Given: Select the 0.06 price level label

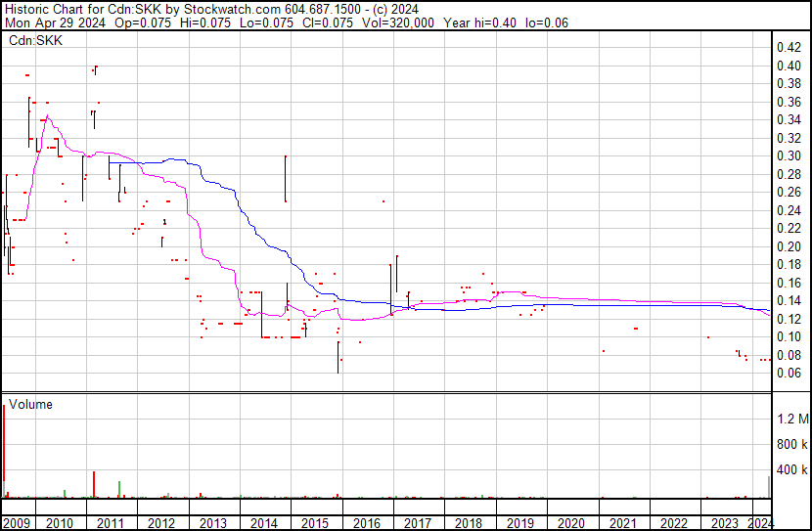Looking at the screenshot, I should (789, 373).
